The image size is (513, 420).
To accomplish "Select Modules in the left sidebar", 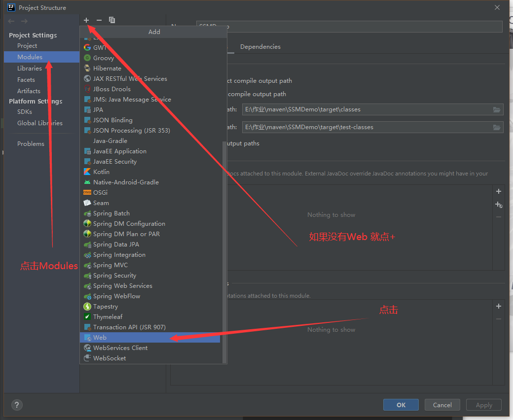I will point(41,57).
